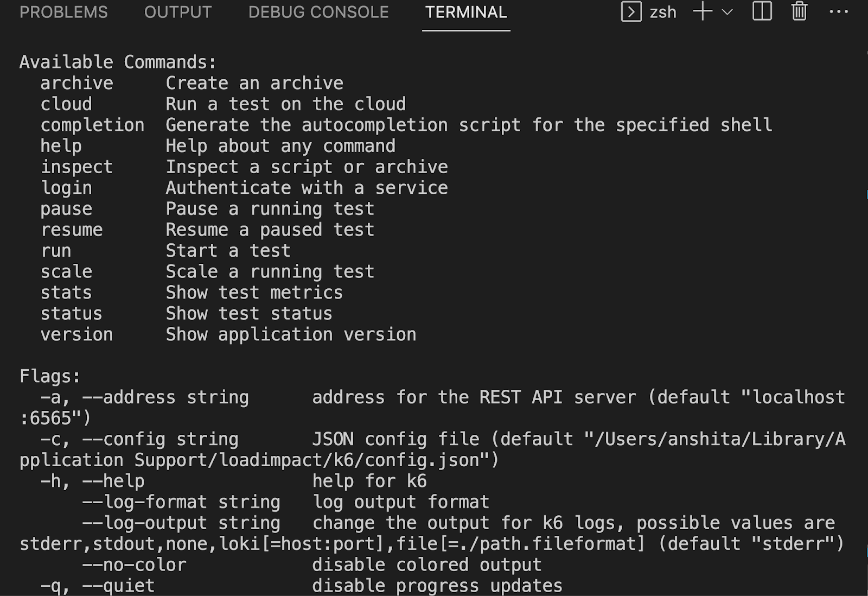The height and width of the screenshot is (596, 868).
Task: Split the terminal panel
Action: click(x=762, y=11)
